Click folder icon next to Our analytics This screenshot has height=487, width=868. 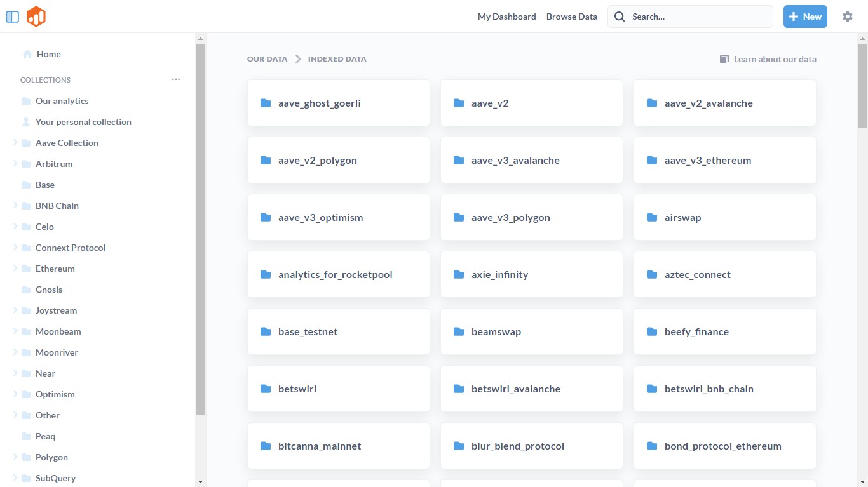26,101
